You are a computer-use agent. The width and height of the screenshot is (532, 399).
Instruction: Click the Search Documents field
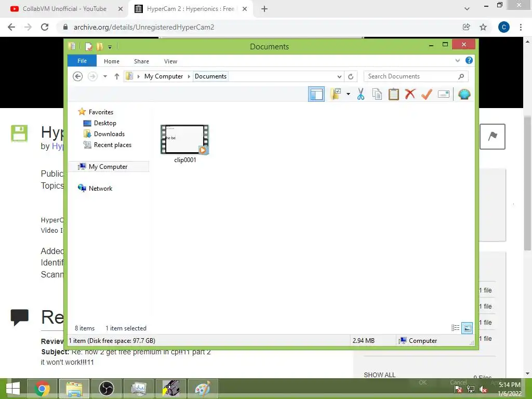click(416, 76)
